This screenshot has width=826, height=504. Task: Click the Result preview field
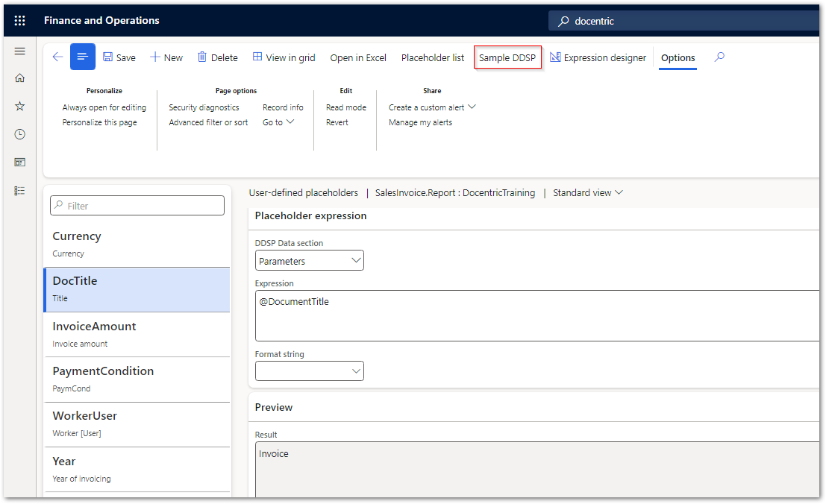point(537,470)
